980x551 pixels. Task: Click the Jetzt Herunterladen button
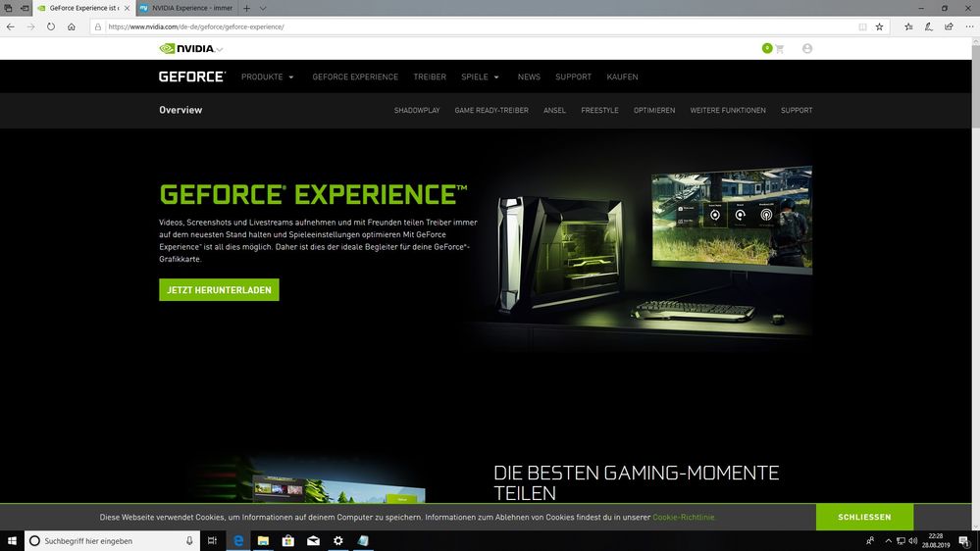219,290
